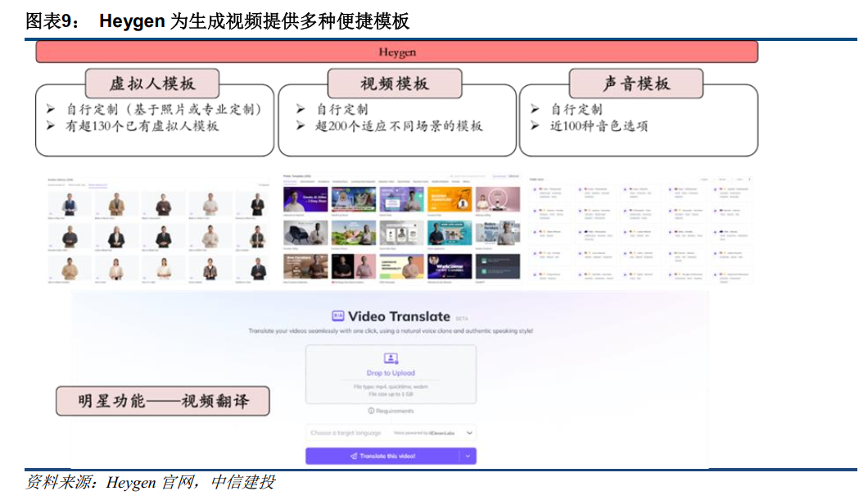
Task: Click the File type: mp4, quicktime, webm text
Action: pyautogui.click(x=391, y=387)
